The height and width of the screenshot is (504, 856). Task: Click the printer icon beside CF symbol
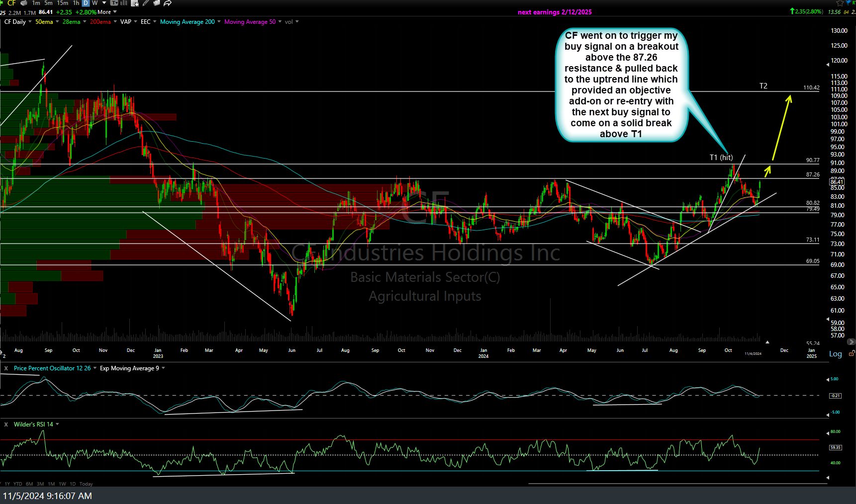23,3
